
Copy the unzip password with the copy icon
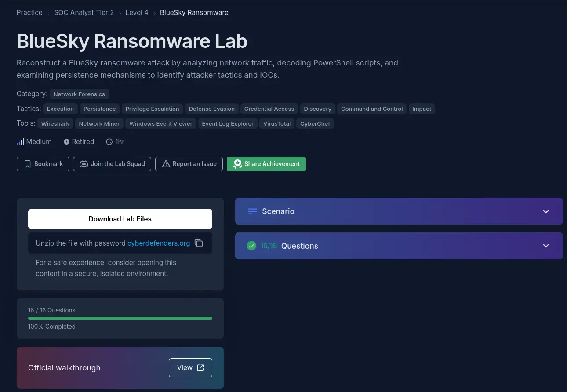[199, 243]
